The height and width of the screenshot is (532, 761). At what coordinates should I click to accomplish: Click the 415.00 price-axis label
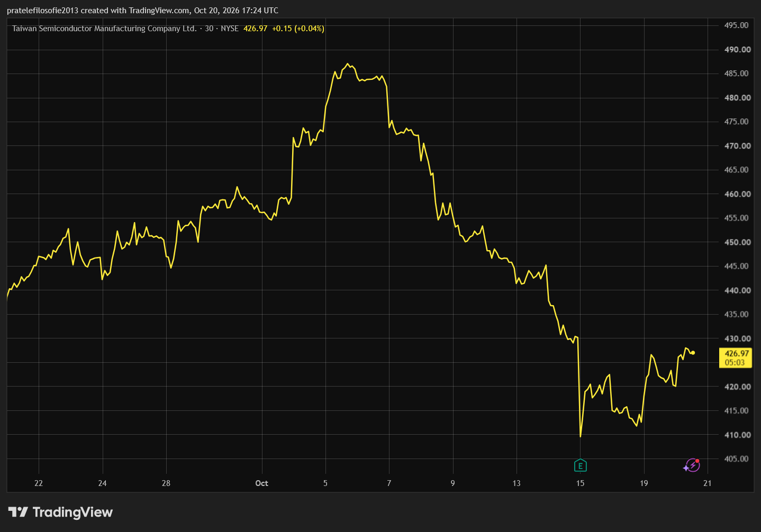click(x=737, y=410)
